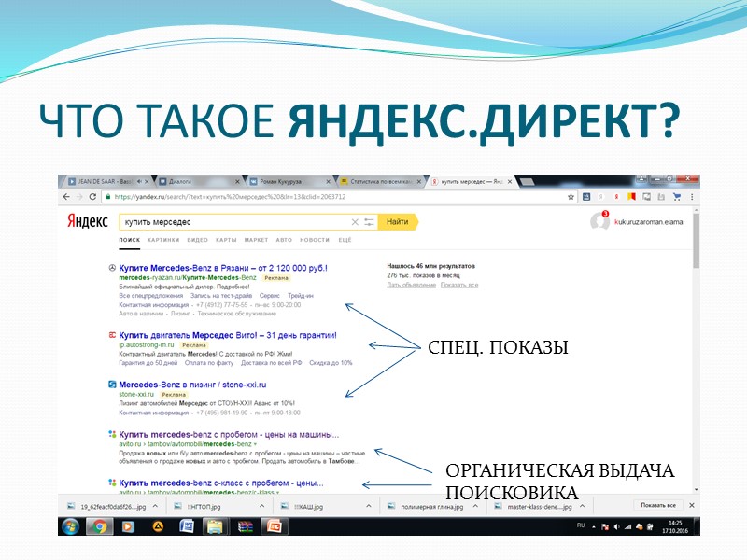Image resolution: width=747 pixels, height=560 pixels.
Task: Click Дать объявление link
Action: coord(411,285)
